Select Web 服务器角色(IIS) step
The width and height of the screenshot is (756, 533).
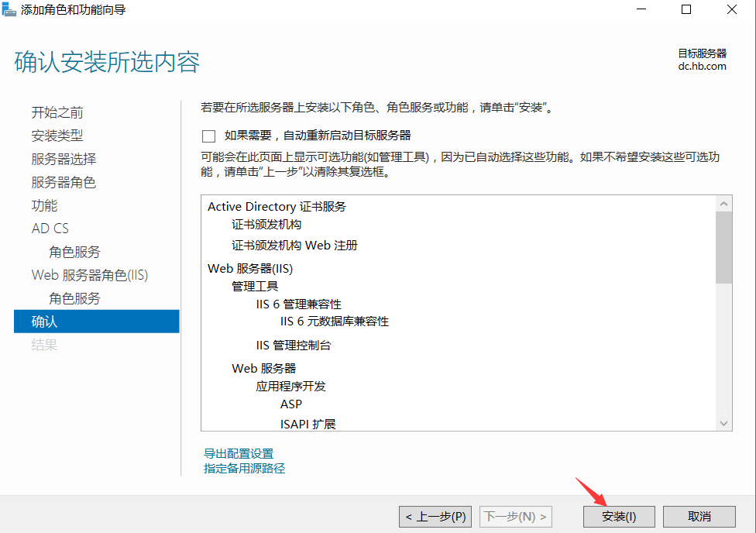[90, 275]
